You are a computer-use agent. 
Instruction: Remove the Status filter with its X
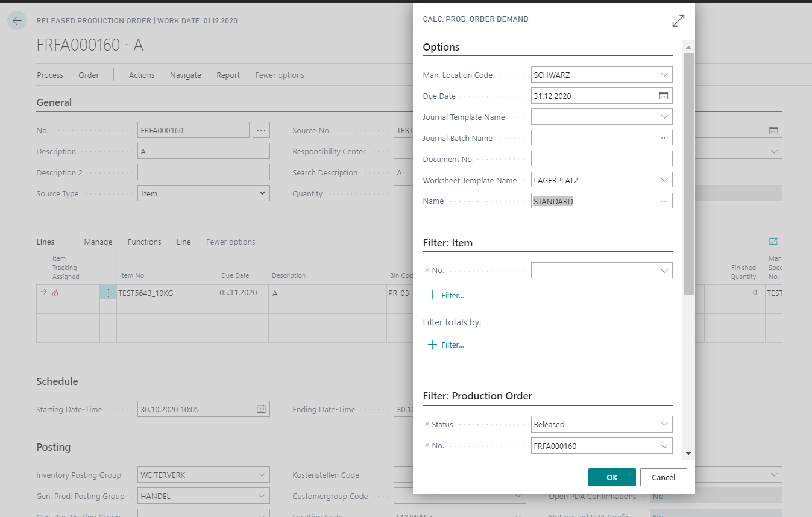(427, 424)
